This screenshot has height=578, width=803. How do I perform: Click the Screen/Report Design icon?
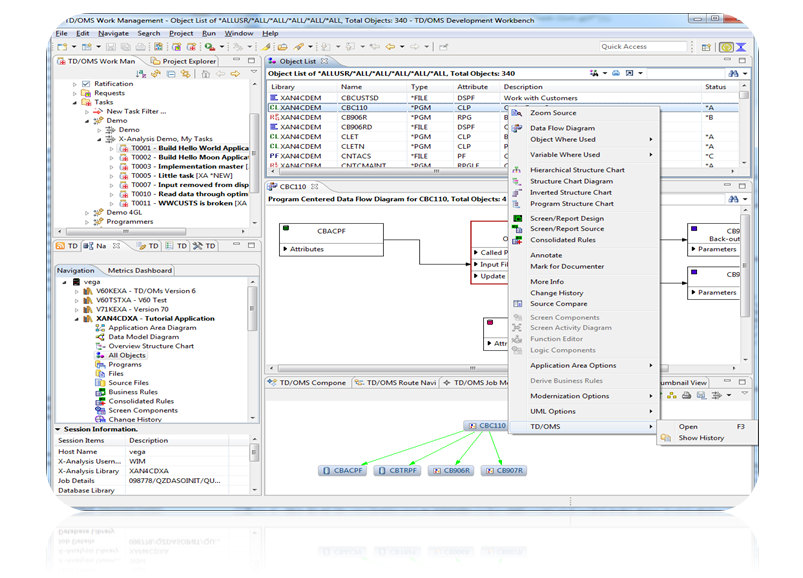[517, 219]
